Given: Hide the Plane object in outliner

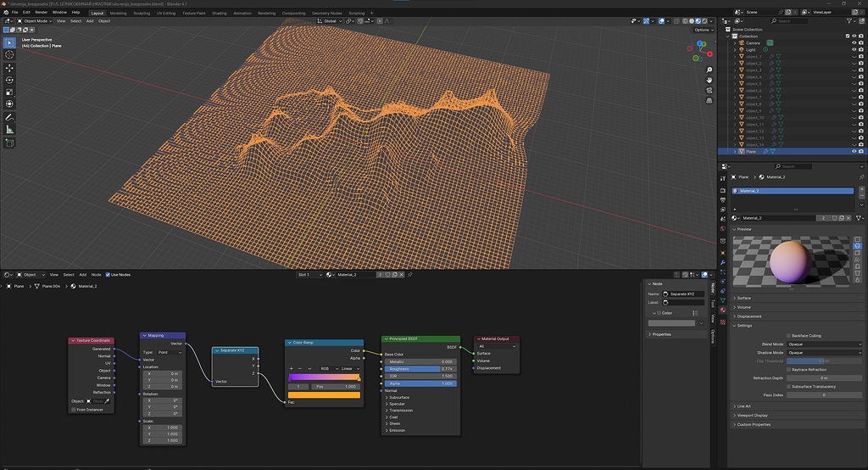Looking at the screenshot, I should pos(854,151).
